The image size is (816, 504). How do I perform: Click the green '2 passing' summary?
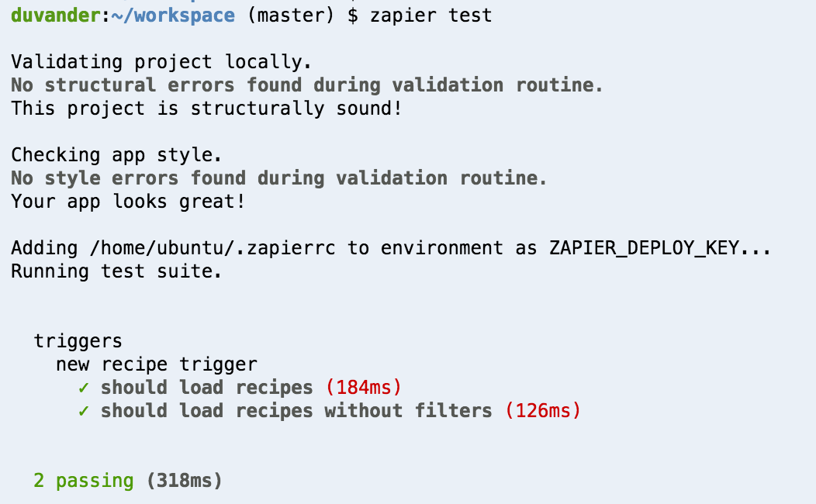(x=83, y=481)
